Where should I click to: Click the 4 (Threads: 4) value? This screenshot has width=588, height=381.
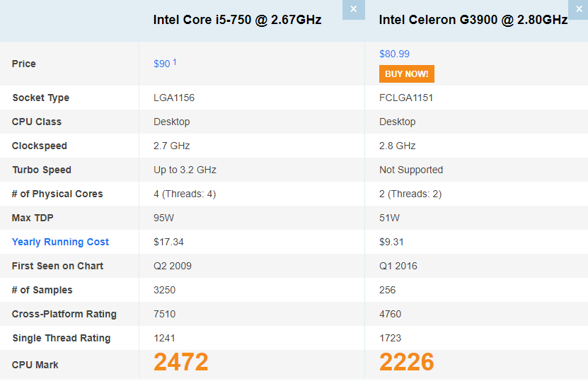tap(185, 194)
